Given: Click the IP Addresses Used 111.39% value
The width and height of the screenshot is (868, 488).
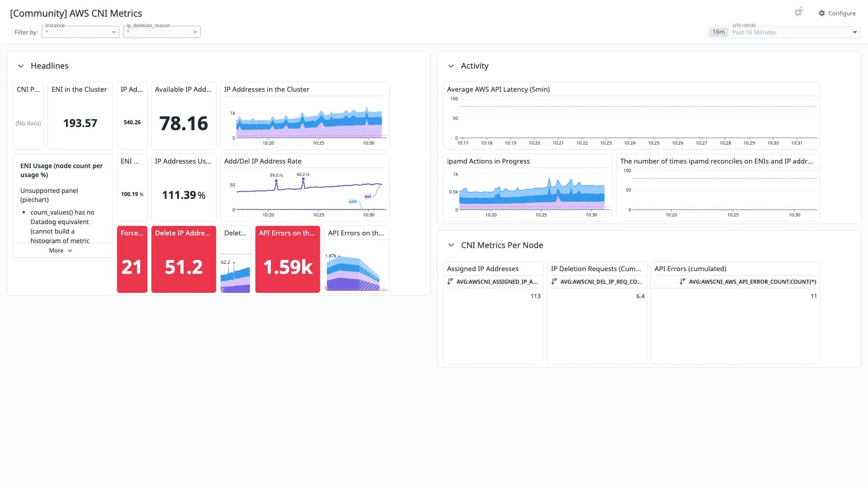Looking at the screenshot, I should (x=184, y=195).
